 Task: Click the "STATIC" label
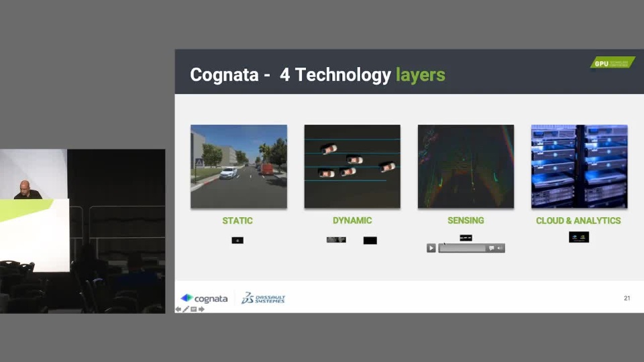tap(237, 221)
